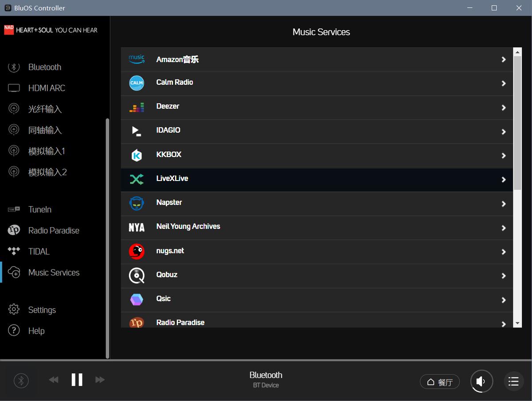Skip to the previous track
The height and width of the screenshot is (401, 532).
click(54, 380)
